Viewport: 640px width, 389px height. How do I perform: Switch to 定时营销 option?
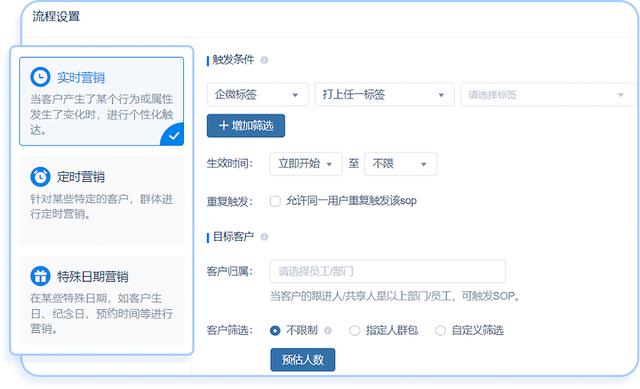pyautogui.click(x=102, y=201)
